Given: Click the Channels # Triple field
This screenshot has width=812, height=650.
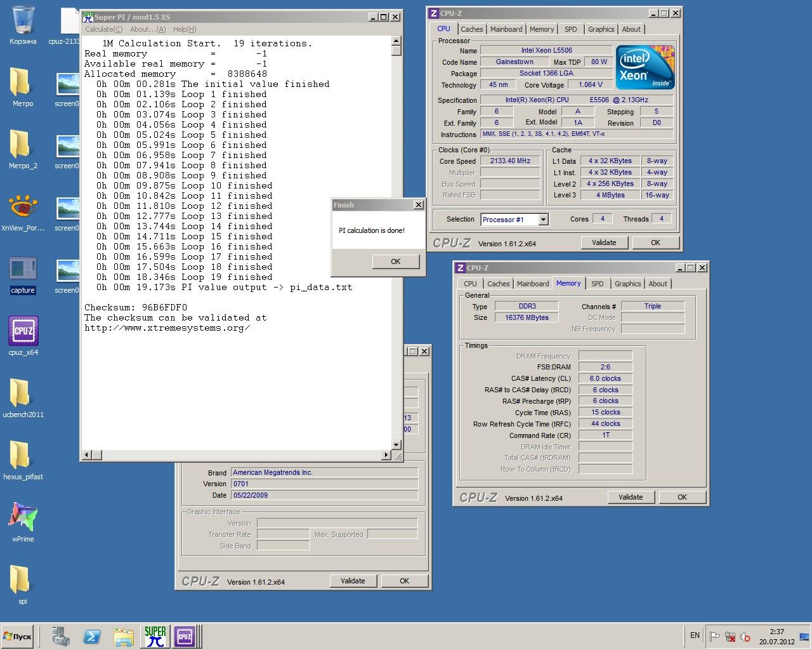Looking at the screenshot, I should (x=653, y=306).
